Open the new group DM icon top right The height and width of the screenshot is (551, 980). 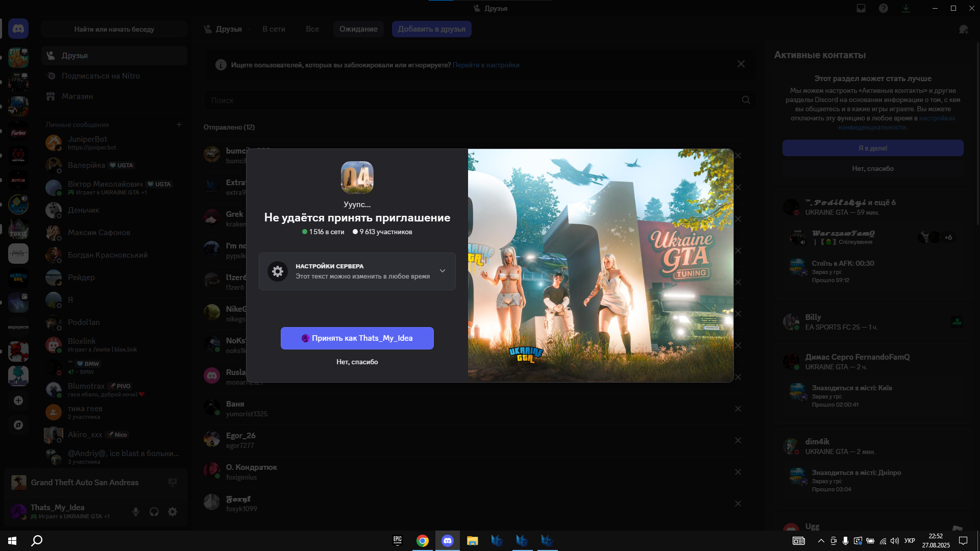[x=963, y=30]
